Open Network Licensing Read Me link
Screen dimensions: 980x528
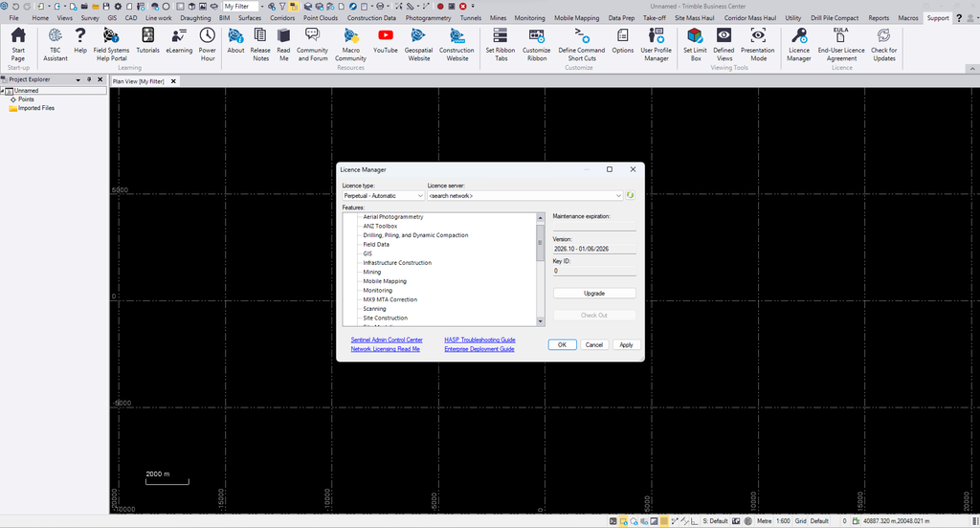[385, 349]
